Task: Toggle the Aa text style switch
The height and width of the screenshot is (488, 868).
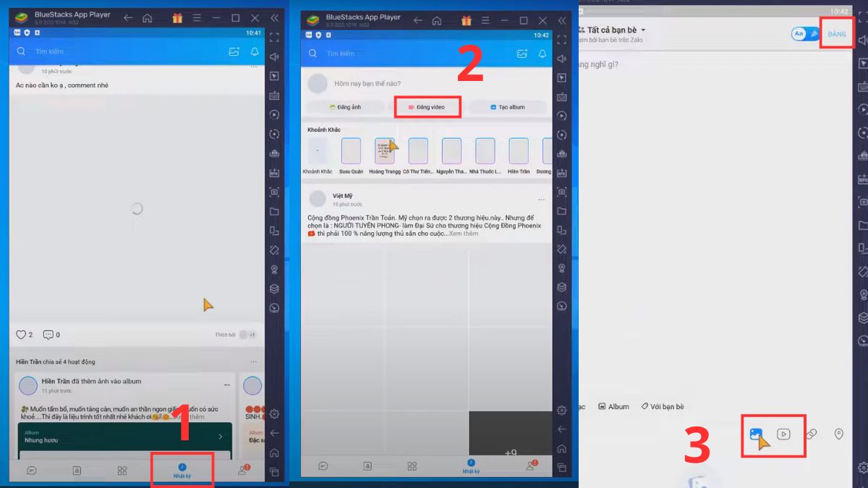Action: point(805,34)
